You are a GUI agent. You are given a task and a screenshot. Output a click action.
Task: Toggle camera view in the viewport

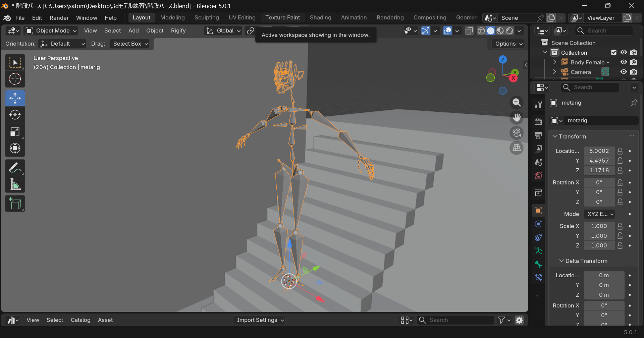[x=517, y=133]
